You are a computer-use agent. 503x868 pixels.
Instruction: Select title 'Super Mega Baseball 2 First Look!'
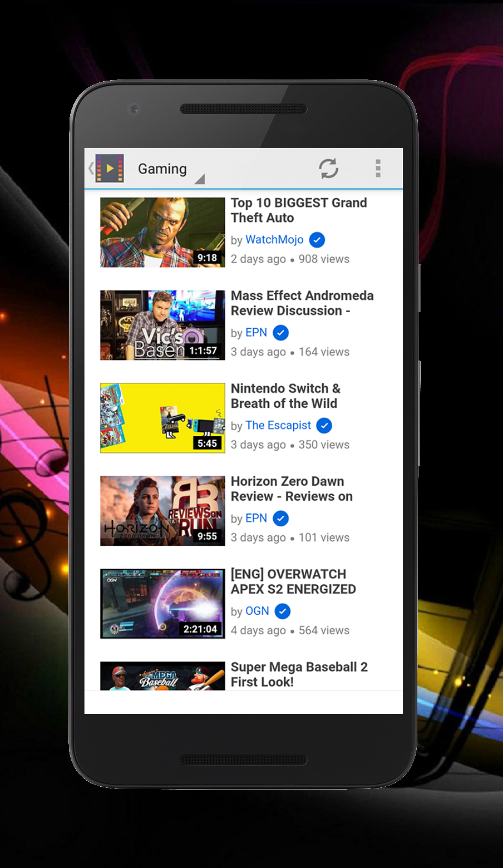tap(299, 674)
